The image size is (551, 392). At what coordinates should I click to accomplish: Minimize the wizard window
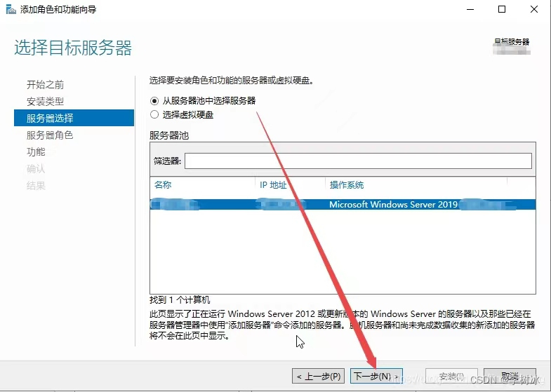(x=470, y=10)
